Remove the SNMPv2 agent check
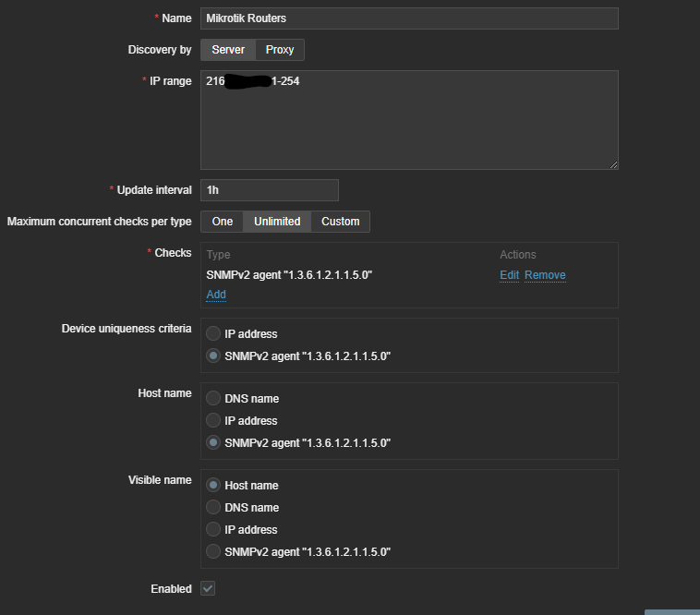The image size is (700, 615). coord(545,275)
